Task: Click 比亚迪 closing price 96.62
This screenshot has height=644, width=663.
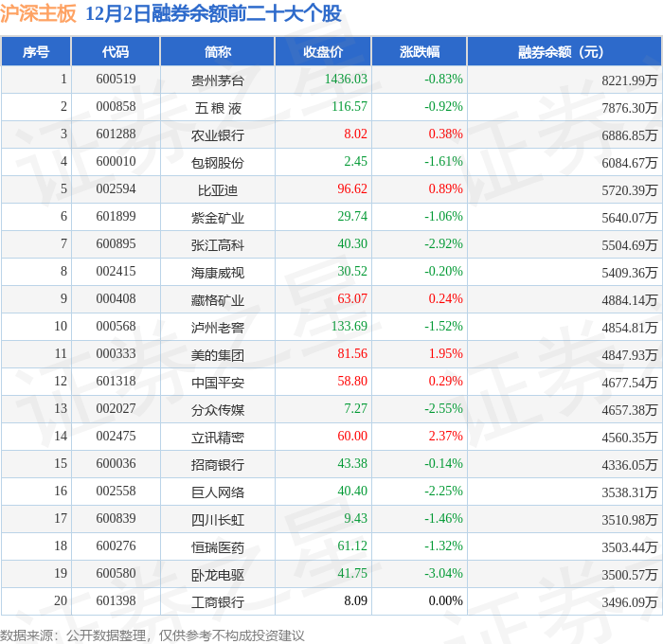Action: click(352, 188)
